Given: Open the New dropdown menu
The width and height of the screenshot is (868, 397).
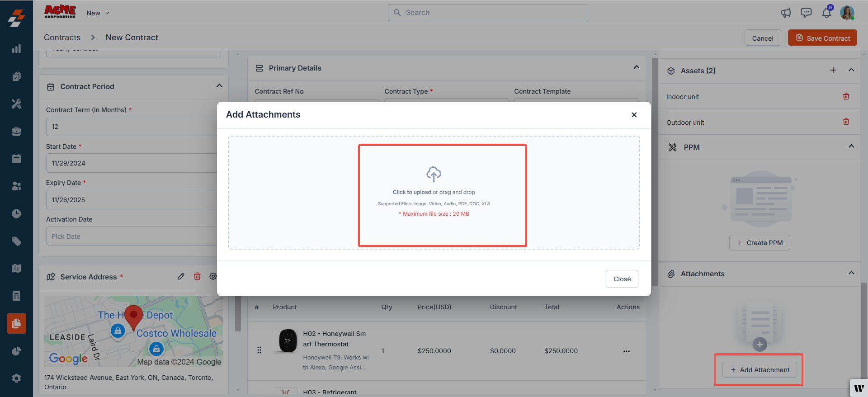Looking at the screenshot, I should pyautogui.click(x=98, y=13).
